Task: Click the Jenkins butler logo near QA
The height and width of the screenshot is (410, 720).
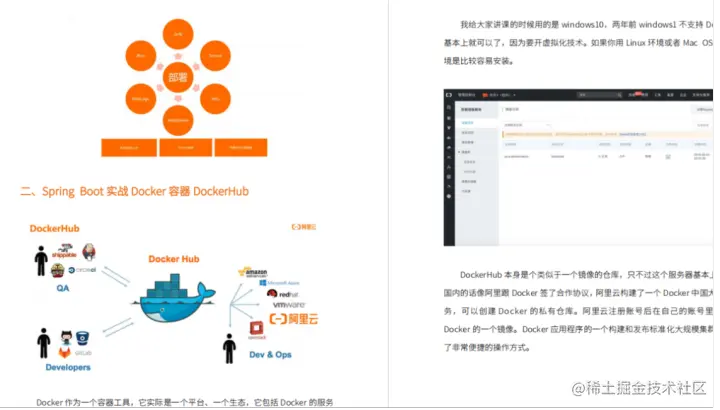Action: [x=89, y=252]
